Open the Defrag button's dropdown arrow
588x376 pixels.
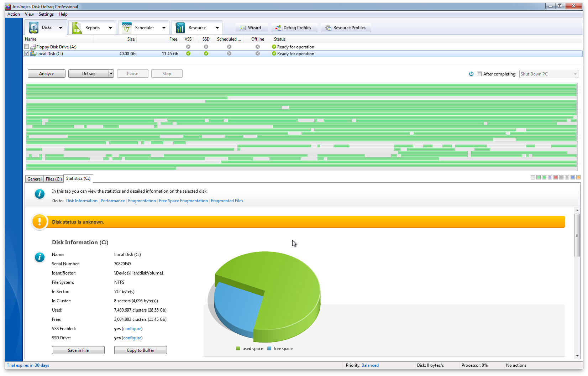click(111, 74)
